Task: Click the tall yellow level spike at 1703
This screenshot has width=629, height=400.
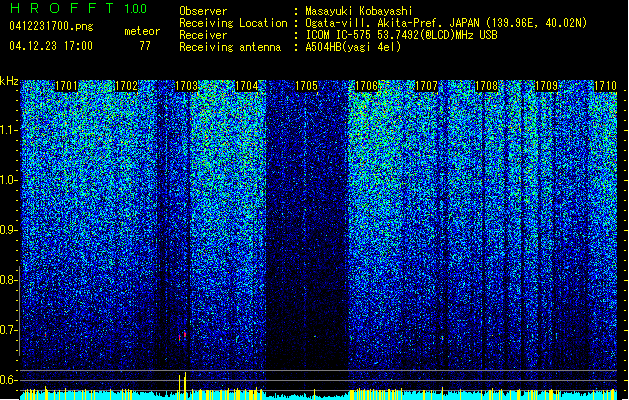Action: coord(185,384)
